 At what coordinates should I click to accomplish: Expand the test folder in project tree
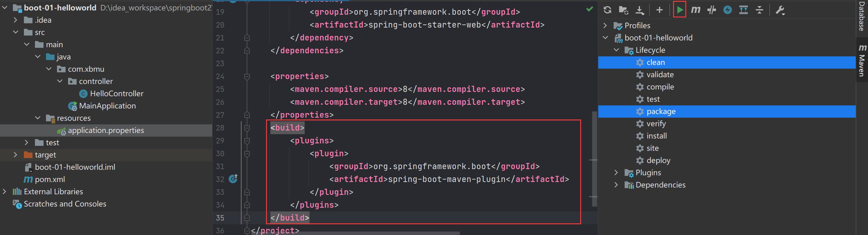[x=27, y=142]
